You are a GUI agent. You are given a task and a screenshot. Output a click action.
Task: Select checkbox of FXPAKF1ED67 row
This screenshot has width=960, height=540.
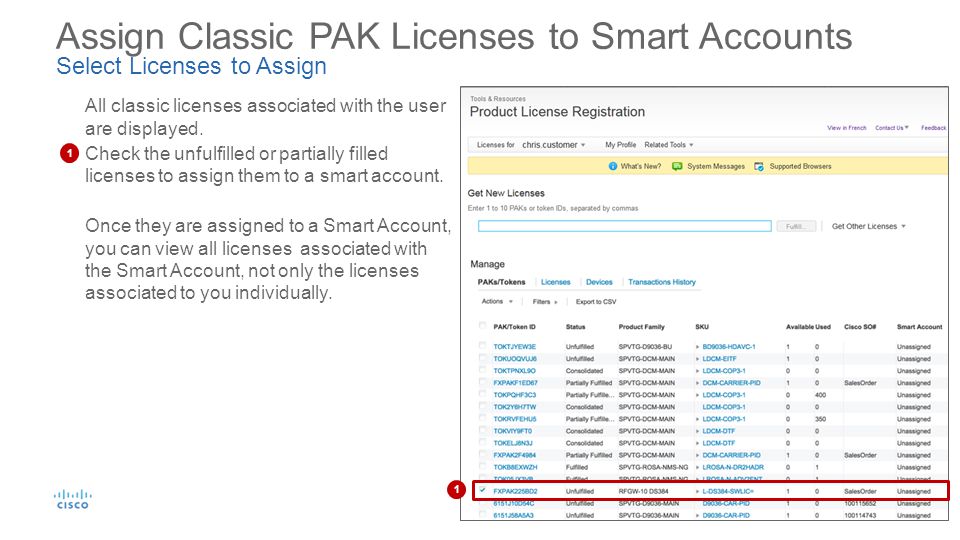(x=482, y=381)
